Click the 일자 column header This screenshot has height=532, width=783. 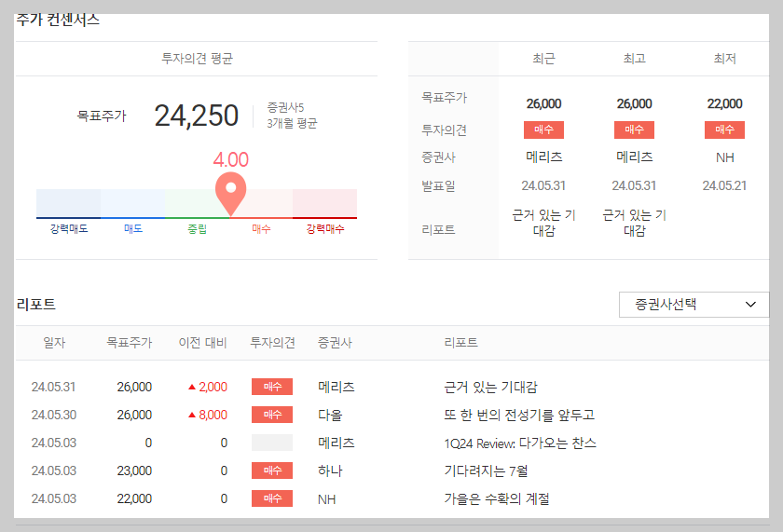click(x=54, y=343)
